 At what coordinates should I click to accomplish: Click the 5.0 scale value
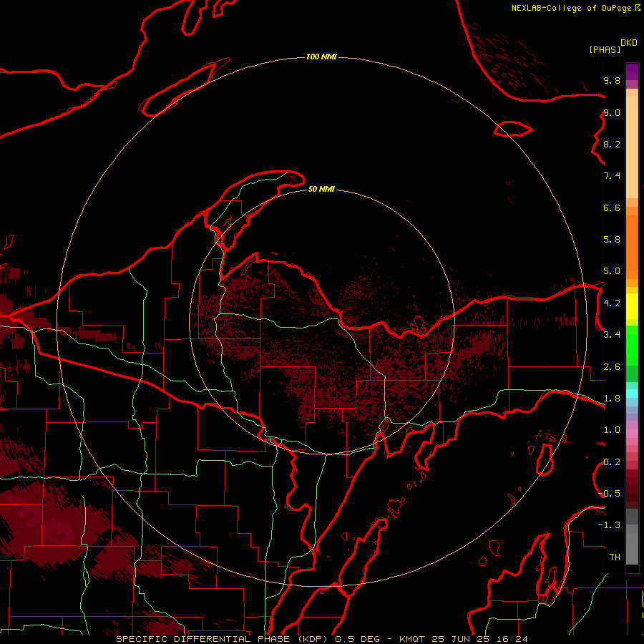[x=612, y=271]
